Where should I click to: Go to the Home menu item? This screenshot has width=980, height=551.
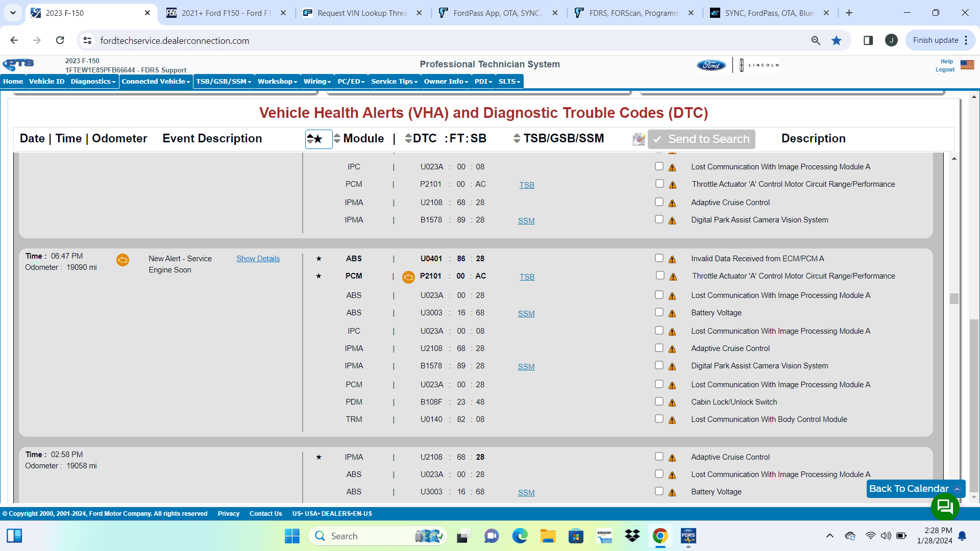click(x=13, y=82)
